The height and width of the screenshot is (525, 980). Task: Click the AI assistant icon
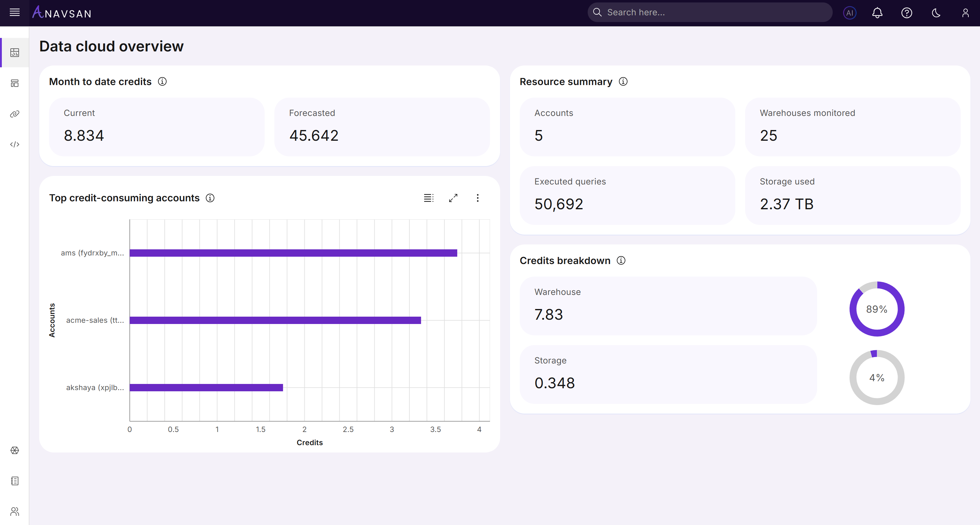(850, 13)
